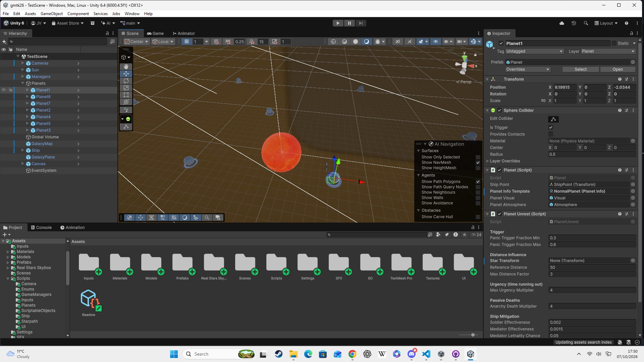Select the Scale tool

126,88
